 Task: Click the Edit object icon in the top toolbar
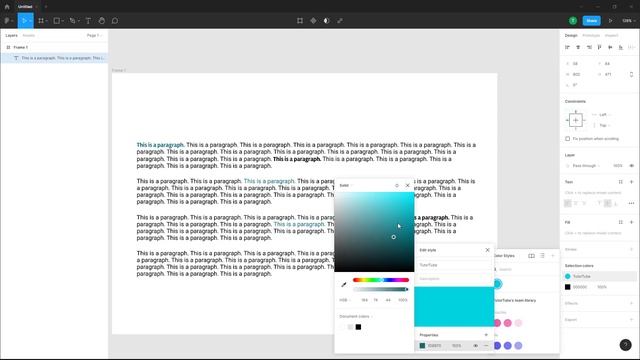[300, 21]
